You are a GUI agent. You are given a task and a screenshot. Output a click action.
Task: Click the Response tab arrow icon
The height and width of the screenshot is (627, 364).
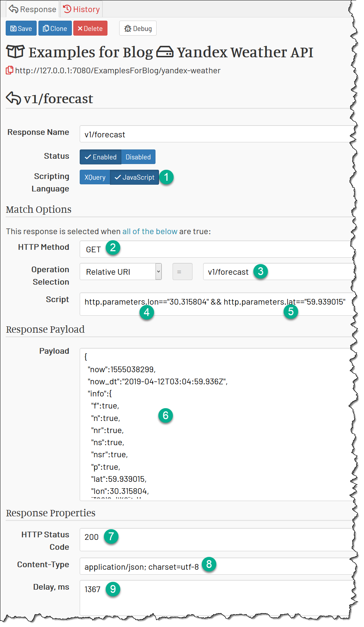pyautogui.click(x=14, y=9)
